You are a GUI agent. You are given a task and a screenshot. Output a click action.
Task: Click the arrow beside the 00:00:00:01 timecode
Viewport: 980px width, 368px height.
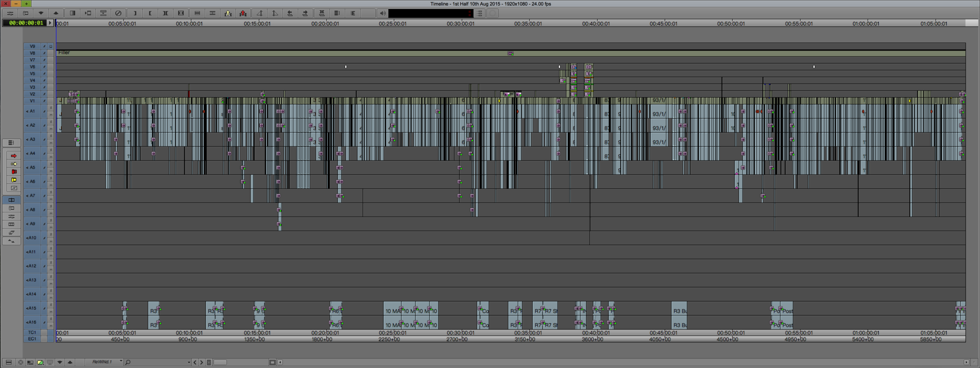(x=50, y=23)
